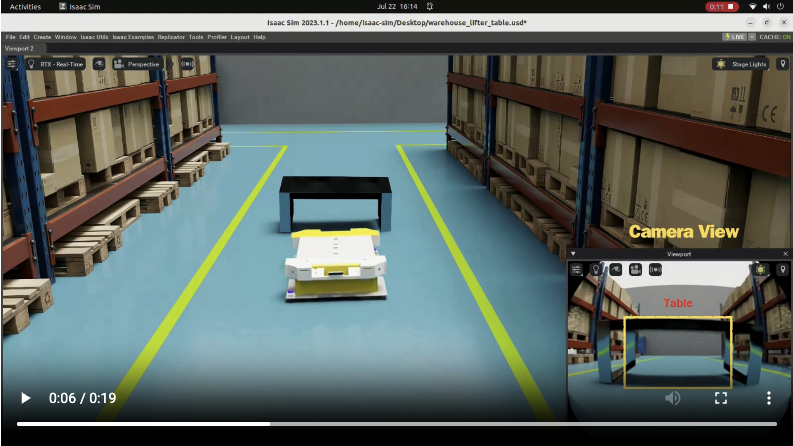The image size is (793, 446).
Task: Open the File menu
Action: (10, 37)
